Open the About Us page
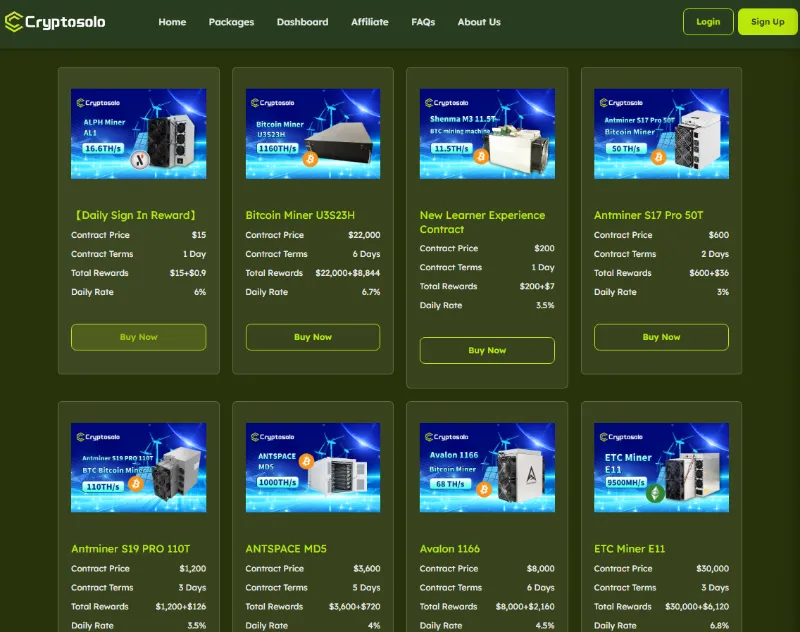The height and width of the screenshot is (632, 800). [479, 22]
